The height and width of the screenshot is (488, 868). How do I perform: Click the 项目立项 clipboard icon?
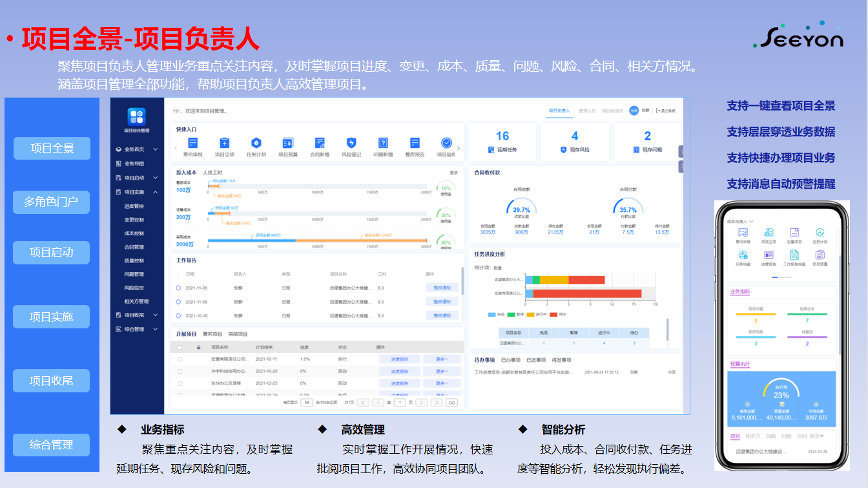(224, 143)
